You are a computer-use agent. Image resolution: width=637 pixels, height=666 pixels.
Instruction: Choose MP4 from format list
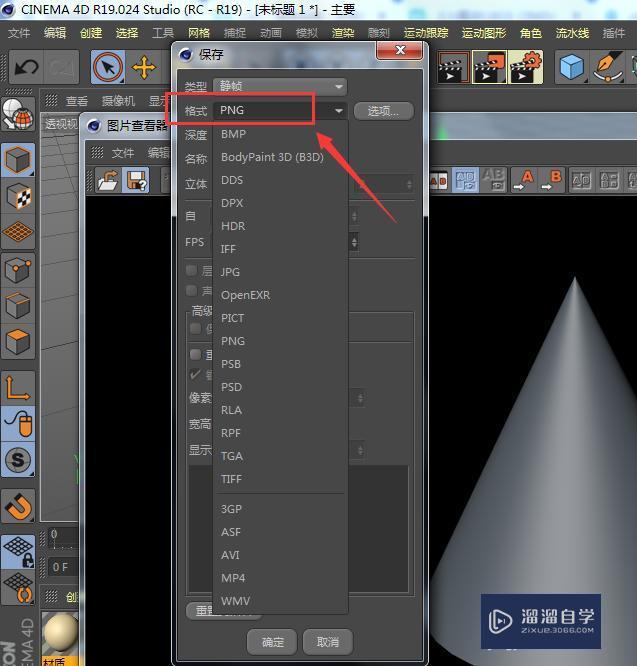[233, 578]
